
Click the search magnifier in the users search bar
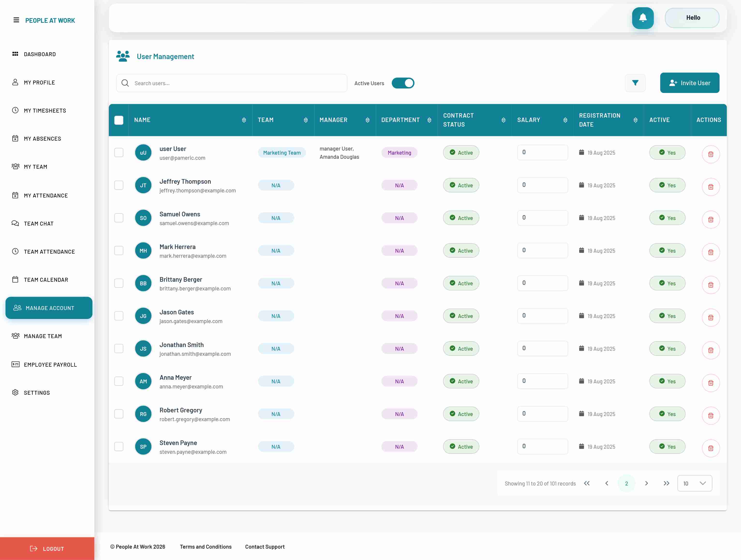pyautogui.click(x=125, y=83)
